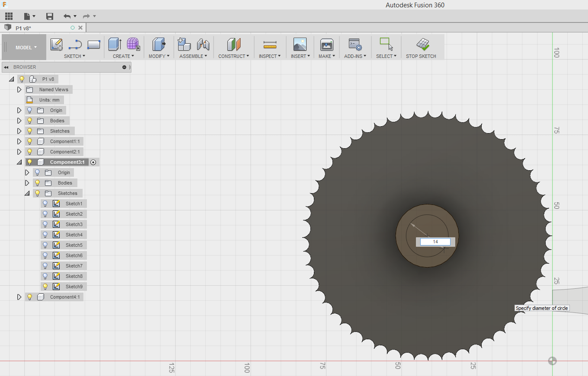This screenshot has width=588, height=376.
Task: Collapse Component3:1 tree node
Action: [19, 163]
